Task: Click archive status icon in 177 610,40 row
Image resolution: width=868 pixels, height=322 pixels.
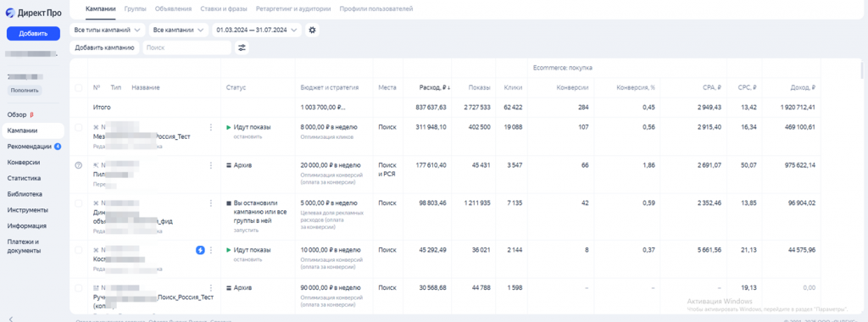Action: pos(229,165)
